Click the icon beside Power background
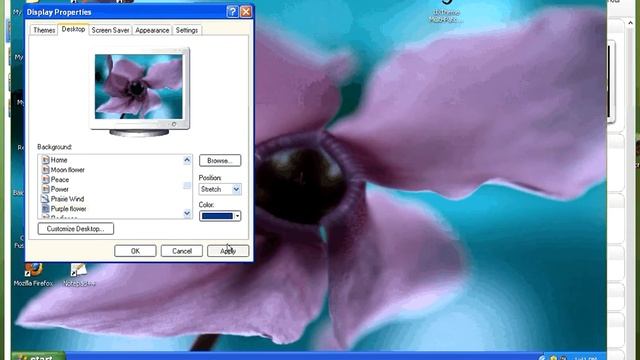Image resolution: width=640 pixels, height=360 pixels. (45, 189)
